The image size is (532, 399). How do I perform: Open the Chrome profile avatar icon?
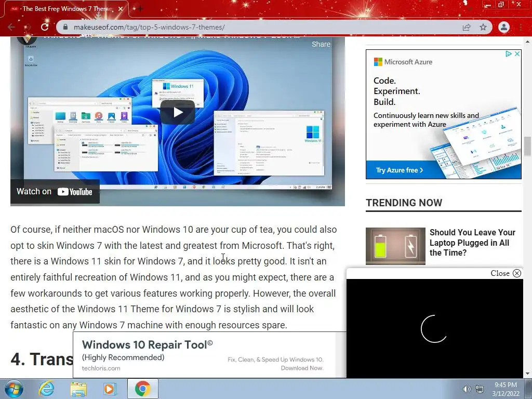[x=504, y=27]
